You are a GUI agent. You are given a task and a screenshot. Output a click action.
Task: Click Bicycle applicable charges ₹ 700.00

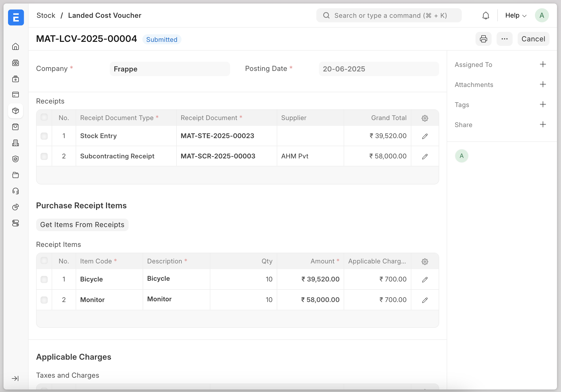[378, 279]
